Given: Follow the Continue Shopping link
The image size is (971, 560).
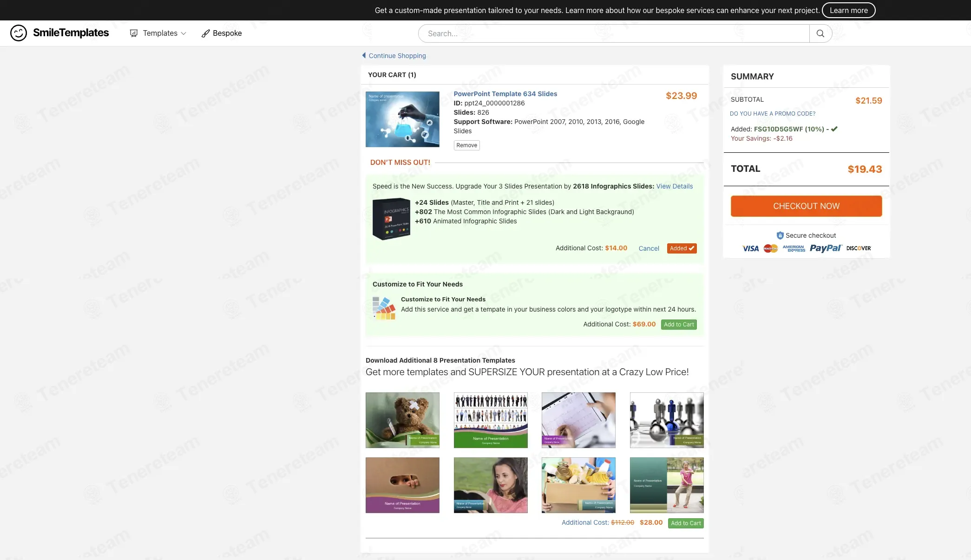Looking at the screenshot, I should click(397, 56).
